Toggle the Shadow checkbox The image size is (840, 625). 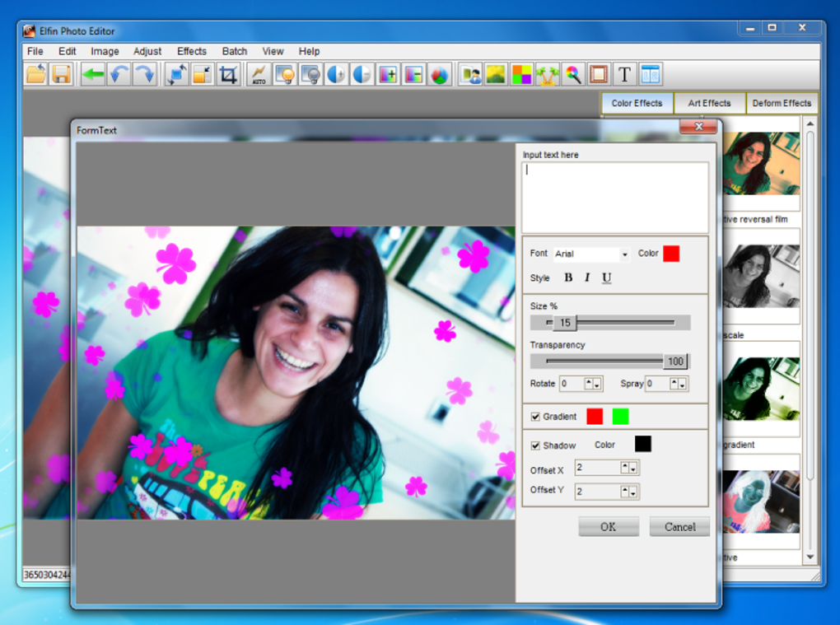coord(535,445)
